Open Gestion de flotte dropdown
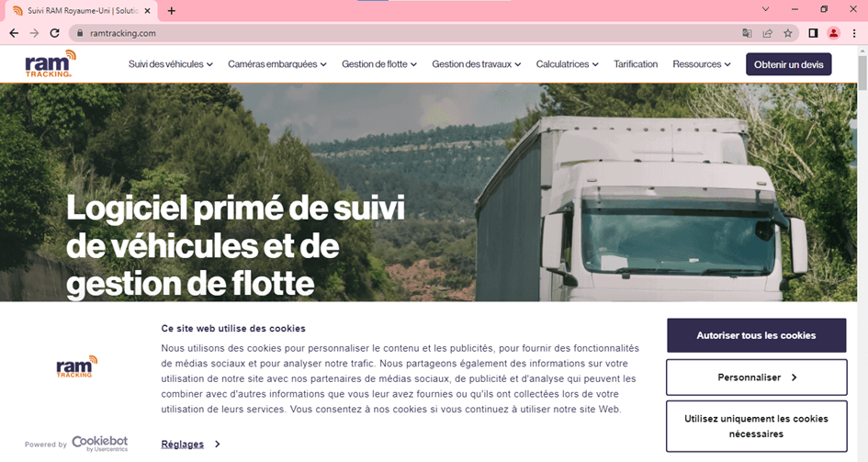Image resolution: width=868 pixels, height=462 pixels. [379, 64]
